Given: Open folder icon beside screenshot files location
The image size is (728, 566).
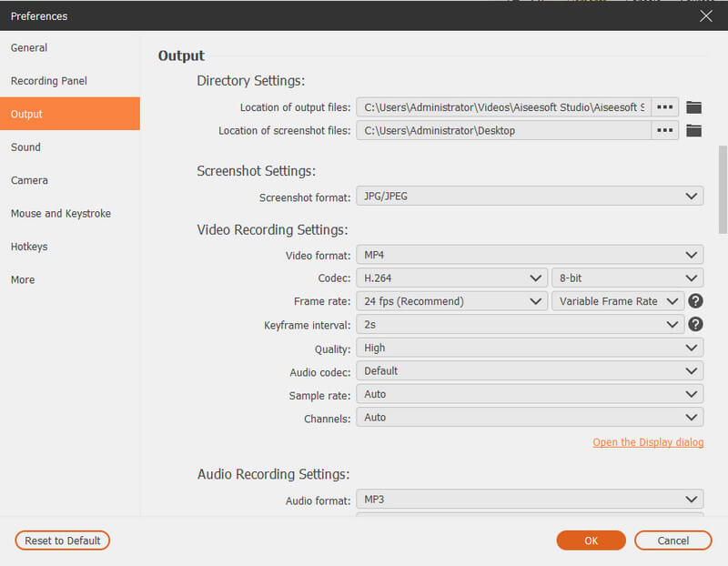Looking at the screenshot, I should (x=693, y=130).
